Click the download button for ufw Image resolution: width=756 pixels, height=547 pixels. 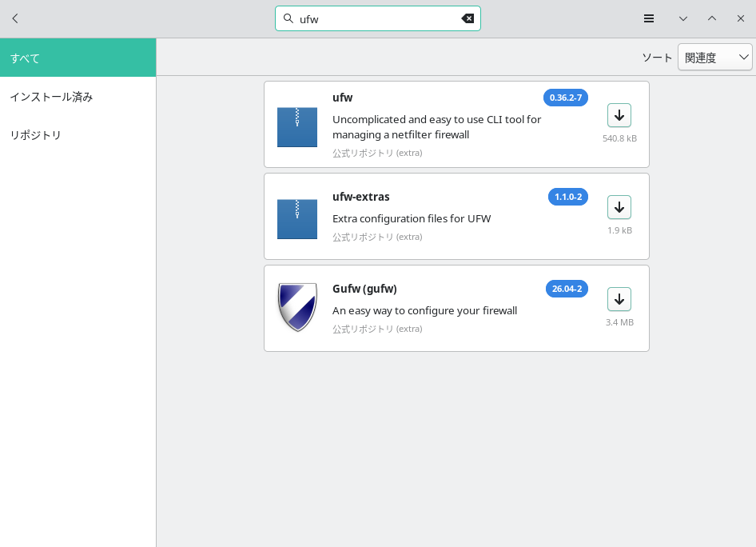(x=619, y=115)
